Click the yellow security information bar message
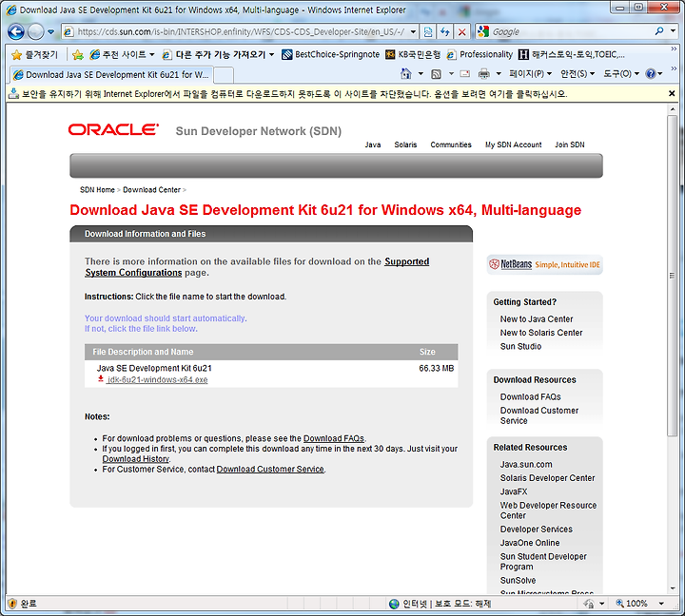 [295, 94]
